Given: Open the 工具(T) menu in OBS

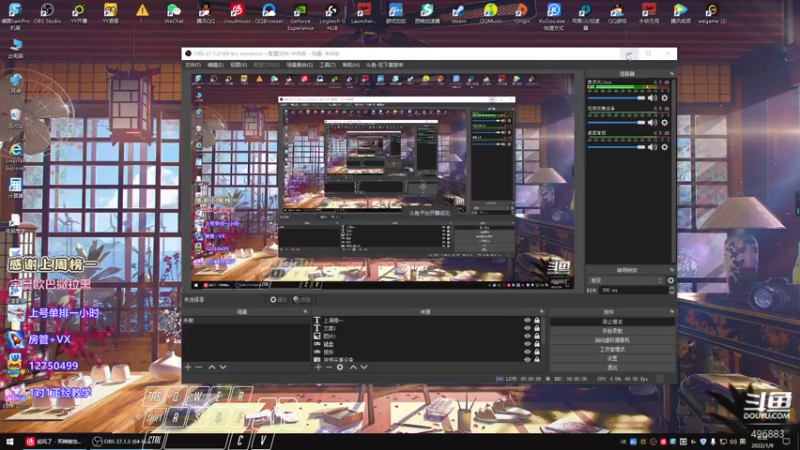Looking at the screenshot, I should tap(328, 65).
